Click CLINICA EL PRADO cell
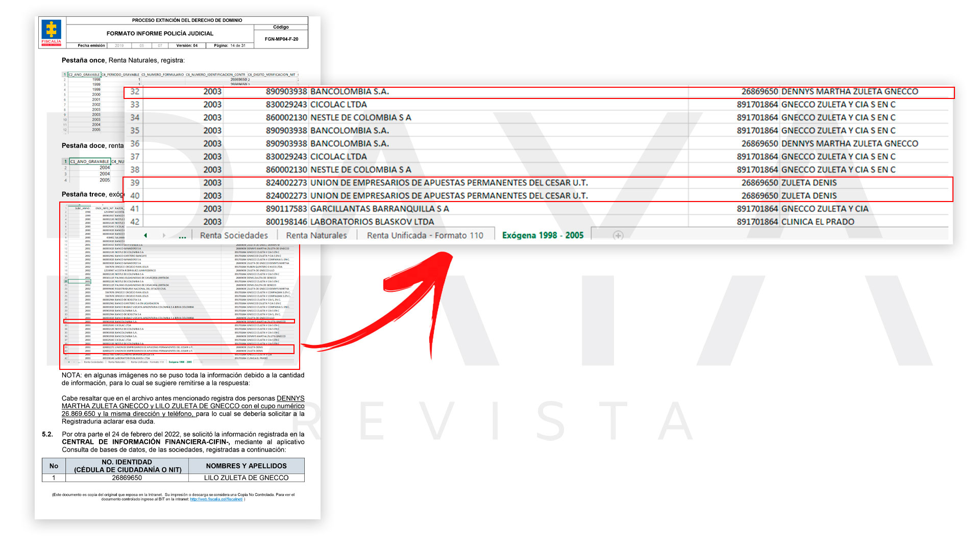The height and width of the screenshot is (551, 980). tap(818, 221)
